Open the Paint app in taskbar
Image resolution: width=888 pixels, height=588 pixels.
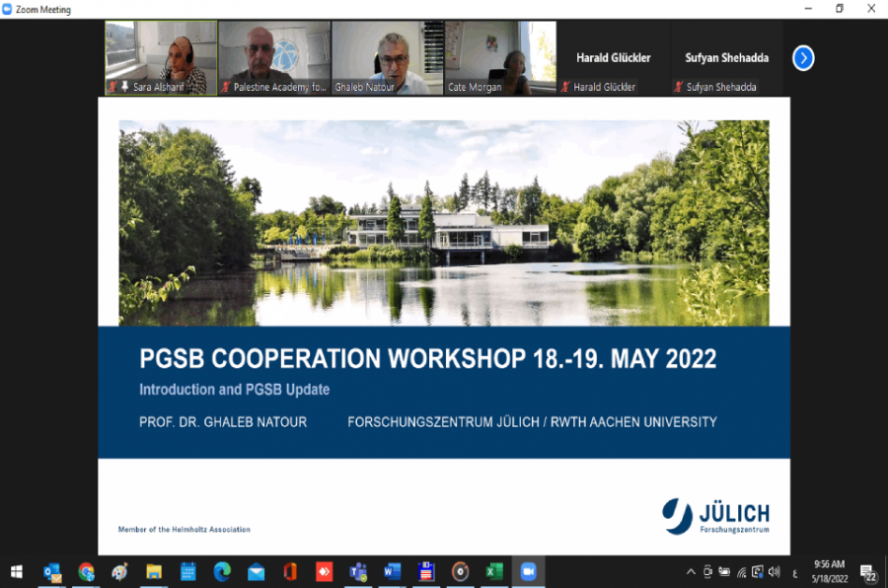click(x=120, y=572)
